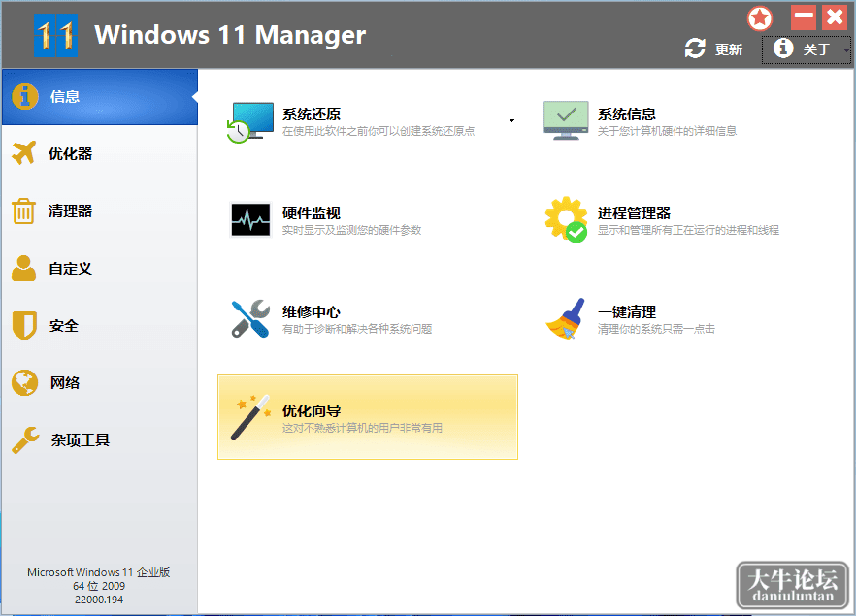Select the 信息 sidebar tab
The image size is (856, 616).
pos(100,97)
